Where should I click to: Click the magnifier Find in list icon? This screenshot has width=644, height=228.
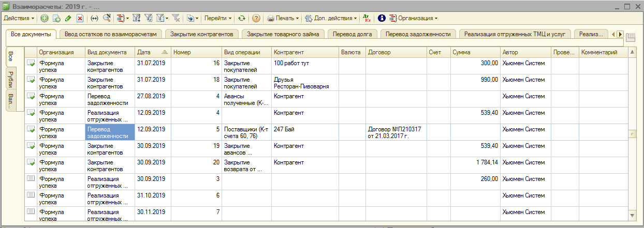106,18
